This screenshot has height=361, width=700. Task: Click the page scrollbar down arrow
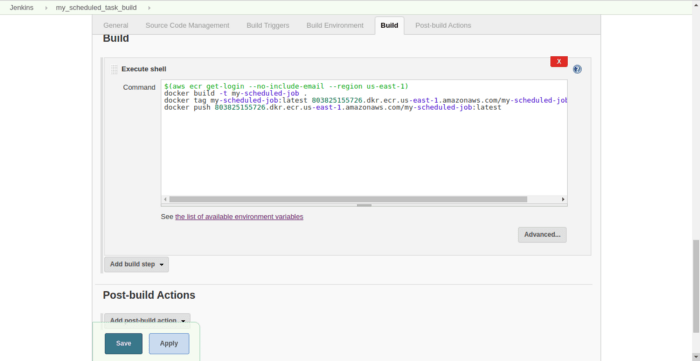pos(696,357)
